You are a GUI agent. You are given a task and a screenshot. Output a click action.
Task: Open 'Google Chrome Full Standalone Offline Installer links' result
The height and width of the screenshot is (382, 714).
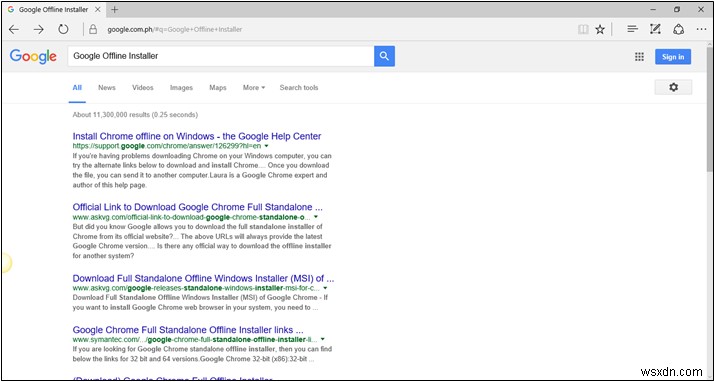[188, 330]
